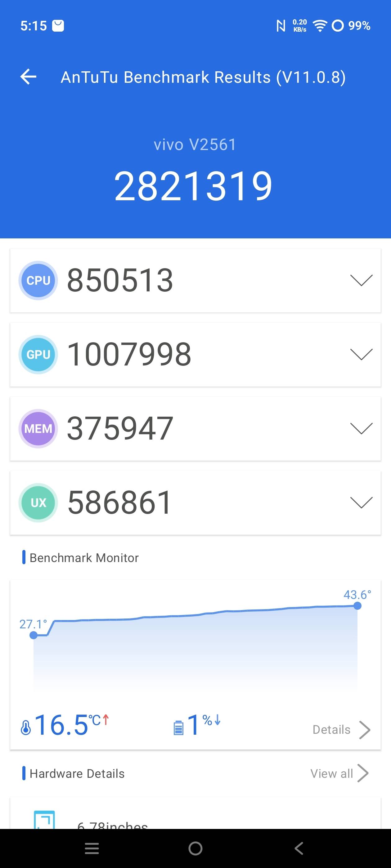Tap the Wi-Fi status bar icon
Image resolution: width=391 pixels, height=868 pixels.
tap(320, 26)
